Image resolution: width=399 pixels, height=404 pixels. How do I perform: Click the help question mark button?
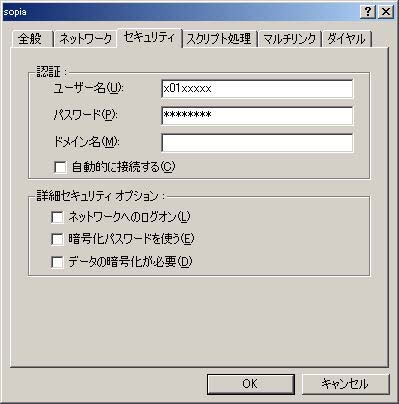(x=368, y=12)
